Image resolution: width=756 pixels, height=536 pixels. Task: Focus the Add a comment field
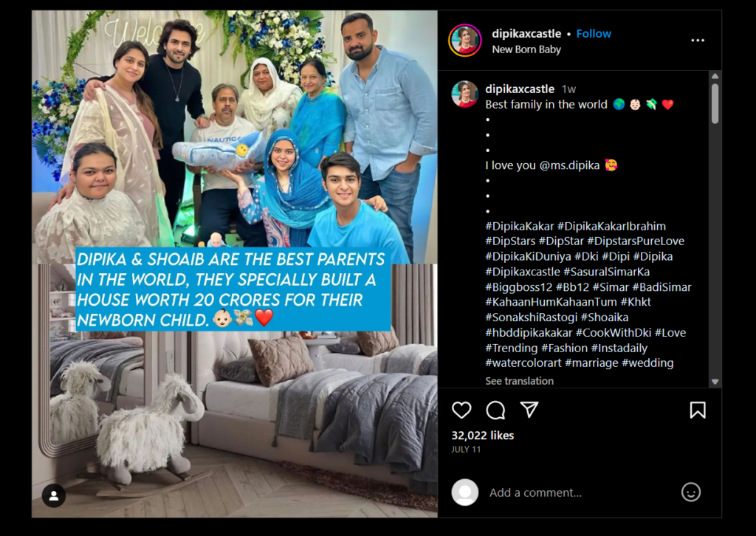(535, 492)
